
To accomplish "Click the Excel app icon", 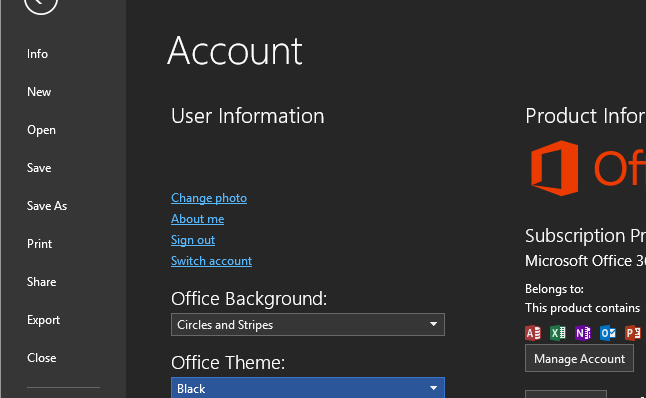I will [558, 332].
